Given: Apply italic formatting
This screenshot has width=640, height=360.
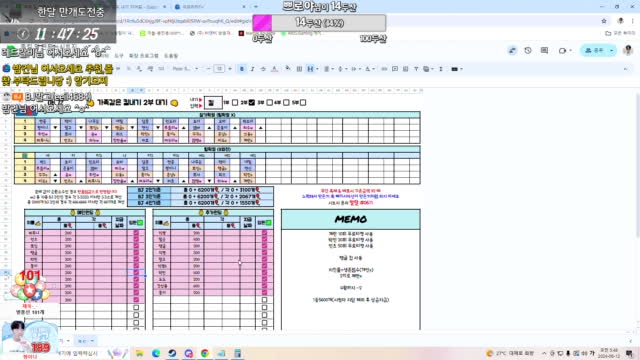Looking at the screenshot, I should coord(252,69).
